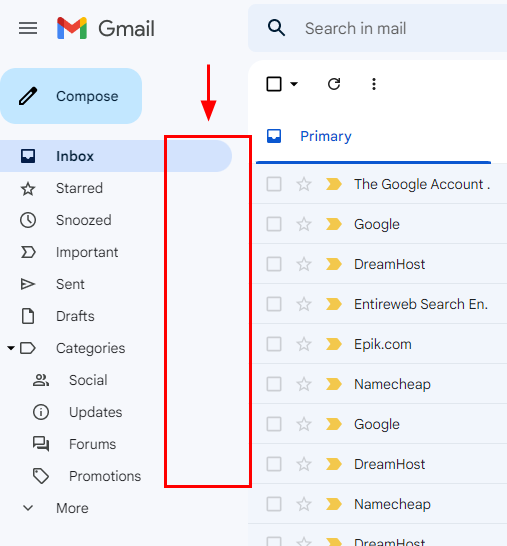
Task: Click the Compose button
Action: (x=71, y=96)
